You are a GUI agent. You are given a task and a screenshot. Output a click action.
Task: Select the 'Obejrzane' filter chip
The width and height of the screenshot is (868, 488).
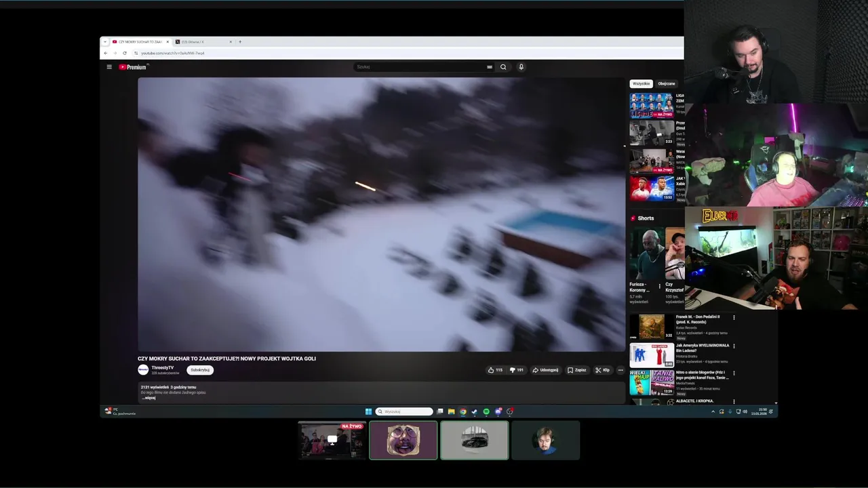click(x=667, y=83)
